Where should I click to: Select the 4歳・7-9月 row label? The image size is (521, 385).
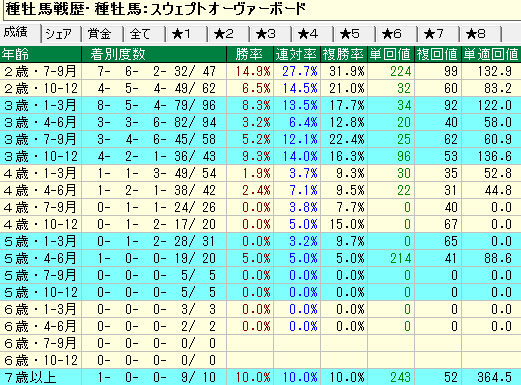(x=41, y=207)
